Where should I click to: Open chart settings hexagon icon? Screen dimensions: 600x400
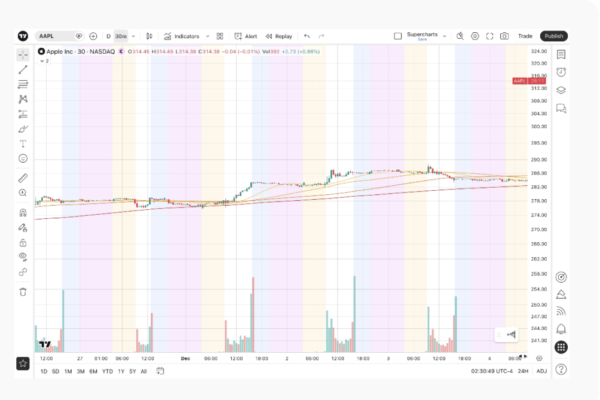point(475,36)
